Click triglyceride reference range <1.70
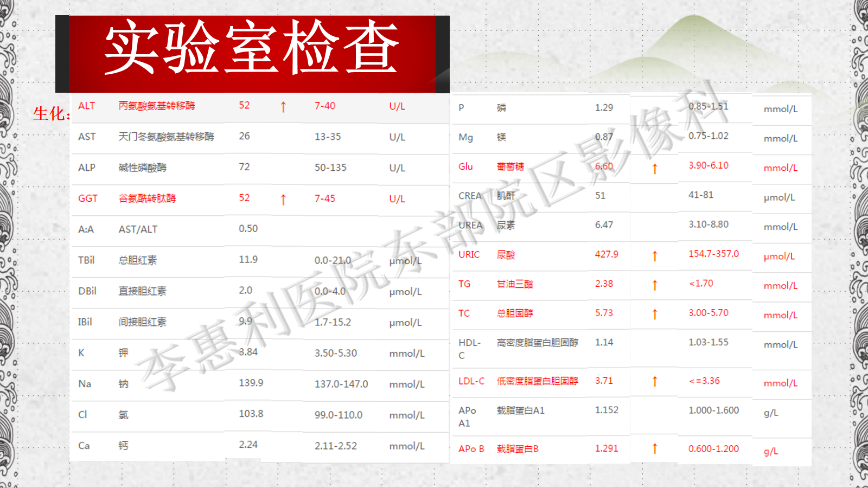868x488 pixels. [701, 283]
